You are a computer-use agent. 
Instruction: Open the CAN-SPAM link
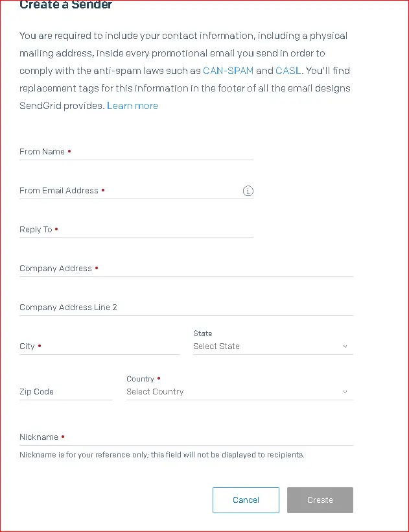pyautogui.click(x=228, y=71)
